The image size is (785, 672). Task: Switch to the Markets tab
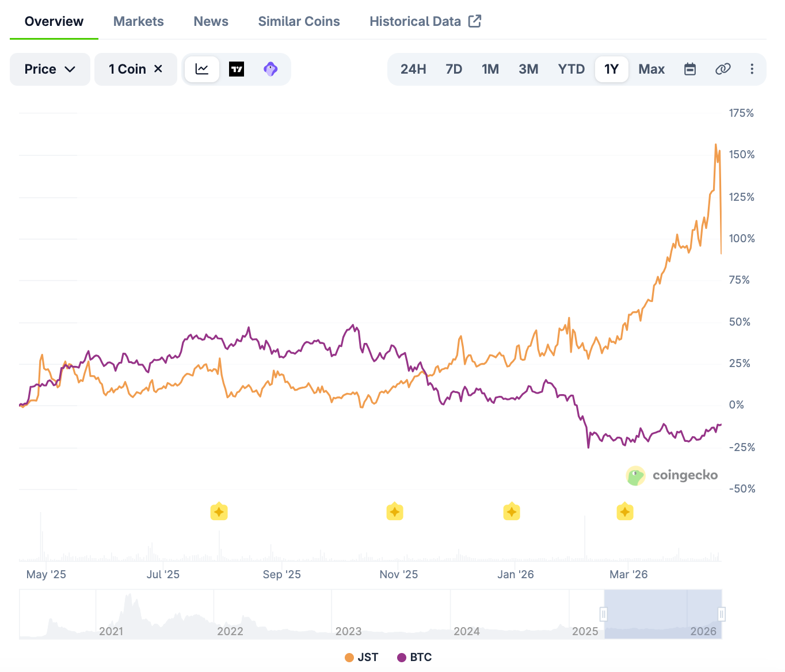pyautogui.click(x=138, y=21)
